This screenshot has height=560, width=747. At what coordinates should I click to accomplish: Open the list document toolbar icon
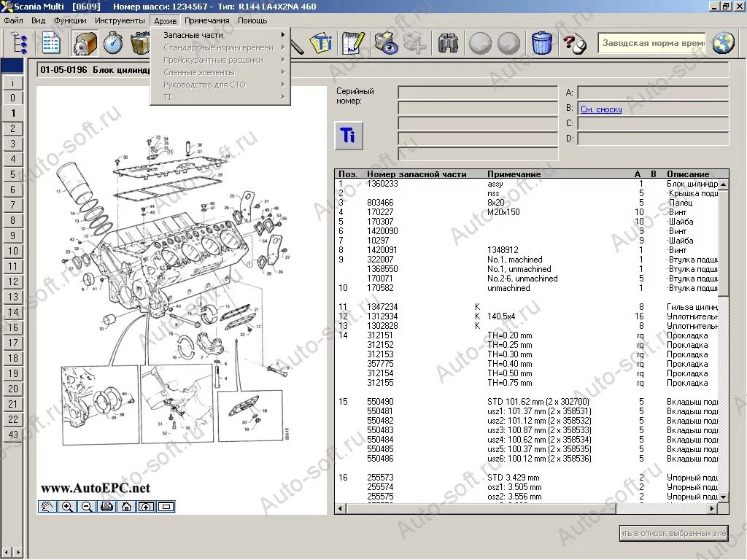coord(51,43)
